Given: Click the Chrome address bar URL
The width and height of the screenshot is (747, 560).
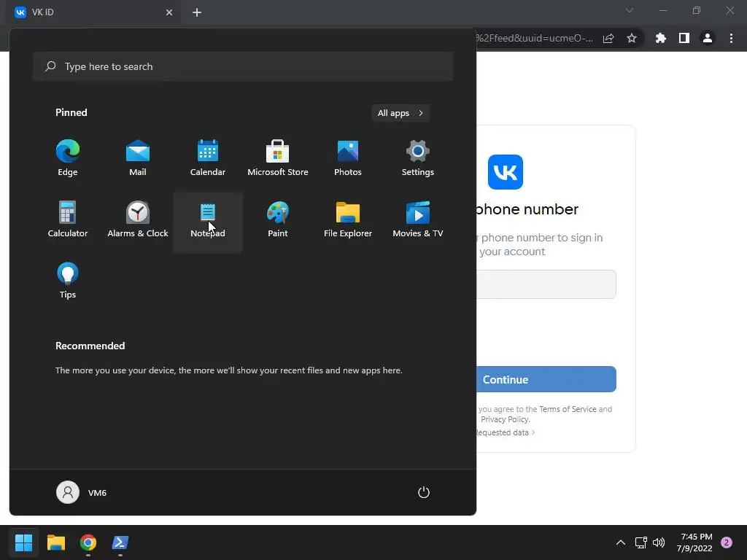Looking at the screenshot, I should (535, 38).
